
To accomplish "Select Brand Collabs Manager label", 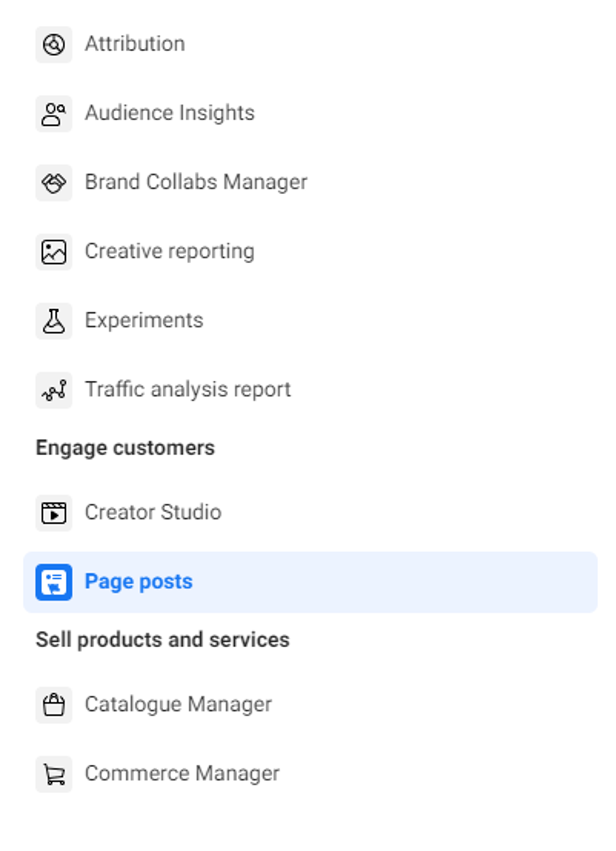I will tap(196, 182).
